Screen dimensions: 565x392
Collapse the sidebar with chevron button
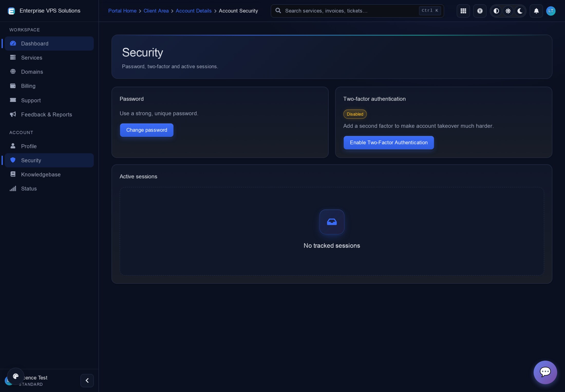coord(87,380)
